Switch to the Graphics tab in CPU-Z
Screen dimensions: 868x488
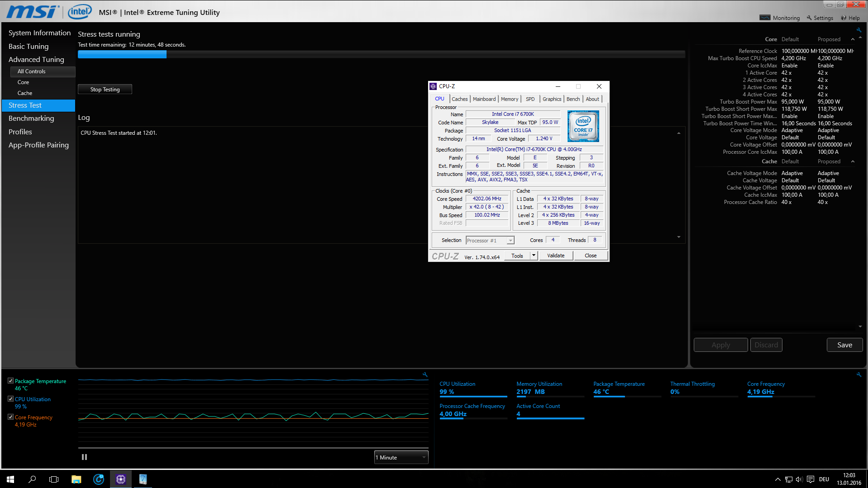[x=552, y=99]
